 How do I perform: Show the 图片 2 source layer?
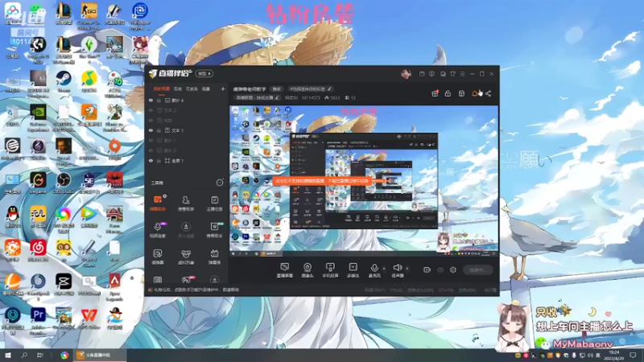(x=151, y=150)
